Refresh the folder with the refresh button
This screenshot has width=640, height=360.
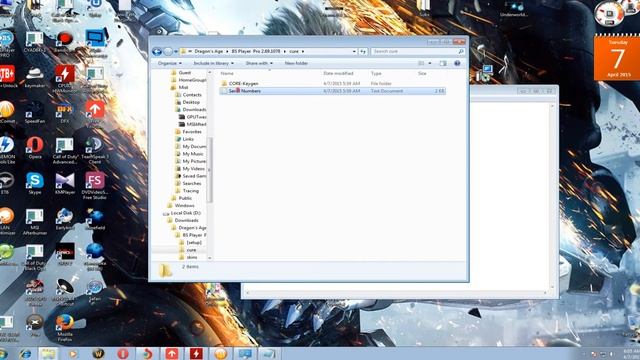[363, 51]
